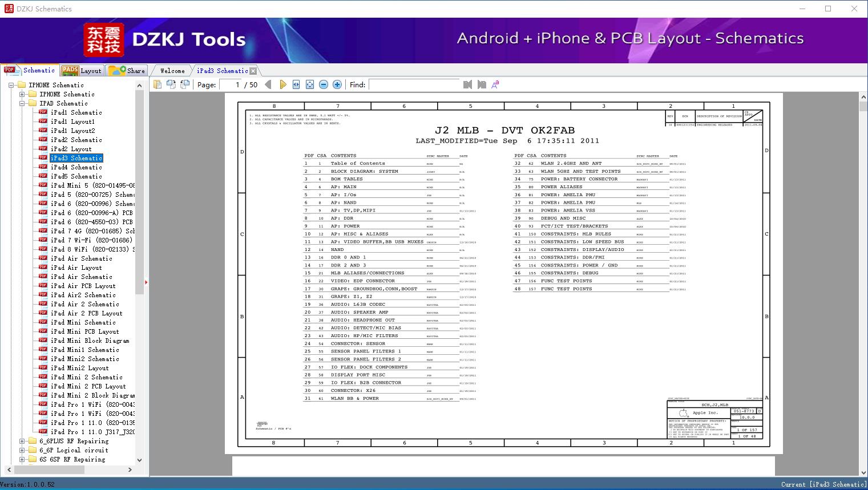
Task: Switch to the Schematic panel tab
Action: pos(30,70)
